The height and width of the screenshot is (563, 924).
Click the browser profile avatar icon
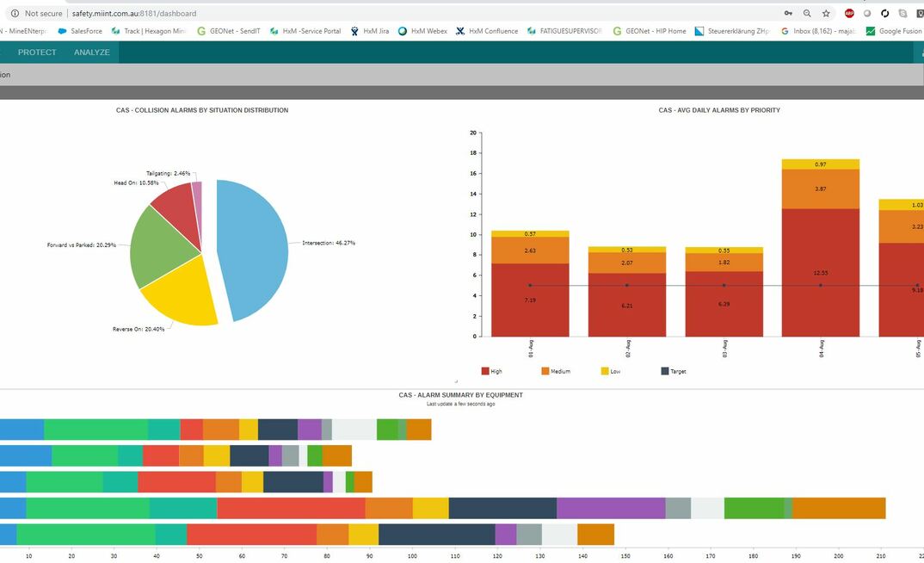pos(866,14)
